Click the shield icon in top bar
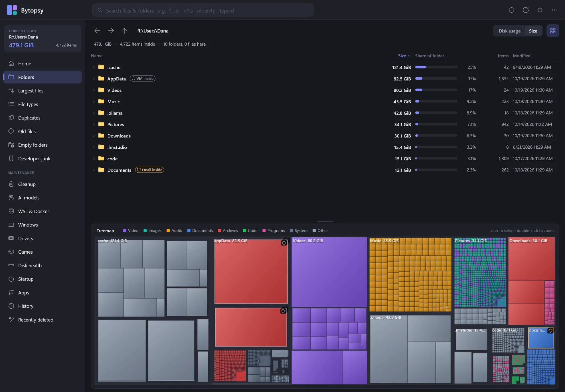The height and width of the screenshot is (392, 565). 511,10
